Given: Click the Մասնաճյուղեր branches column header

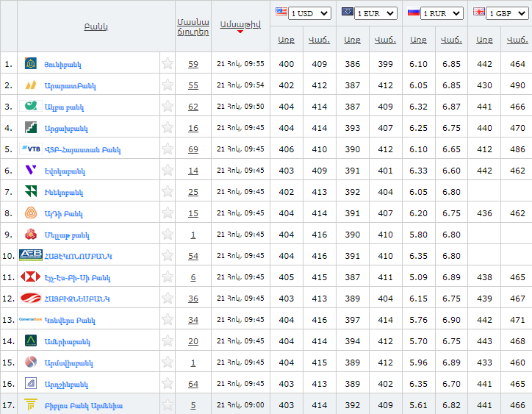Looking at the screenshot, I should point(193,26).
